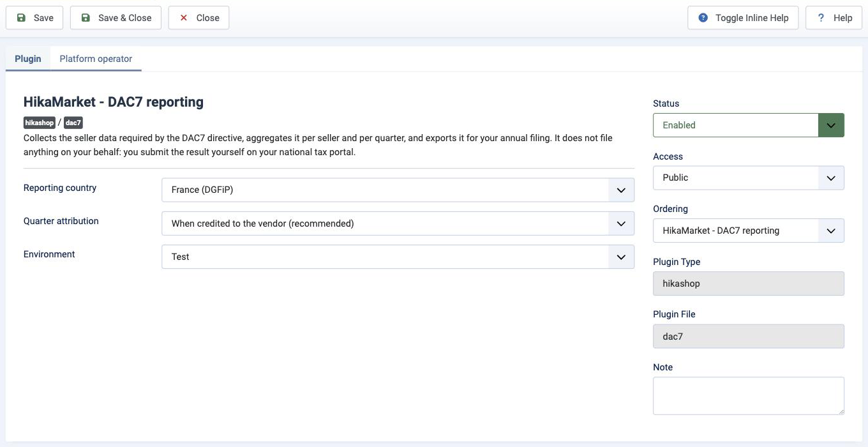Open the Ordering dropdown

click(748, 231)
